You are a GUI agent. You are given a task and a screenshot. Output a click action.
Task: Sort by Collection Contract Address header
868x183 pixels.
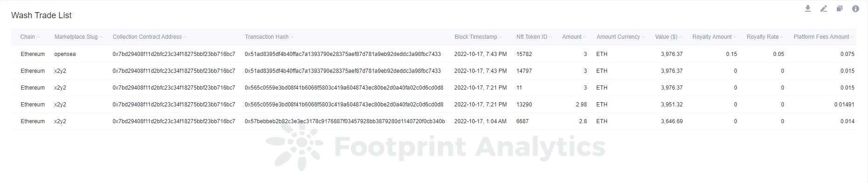(x=147, y=37)
